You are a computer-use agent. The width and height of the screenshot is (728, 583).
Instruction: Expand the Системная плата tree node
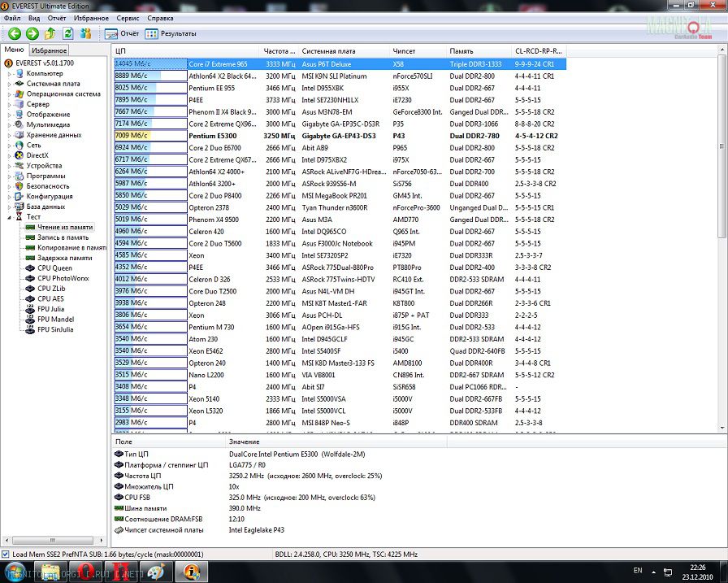[x=9, y=84]
